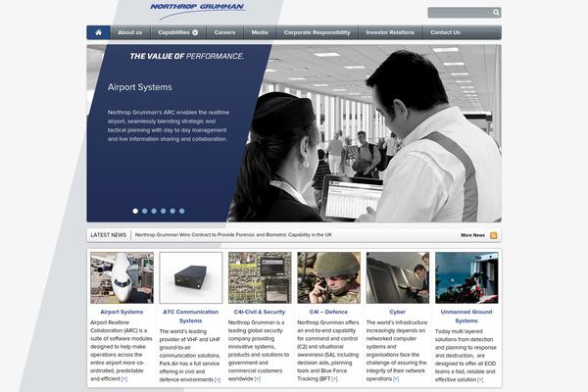
Task: Open the Unmanned Ground Systems title link
Action: (466, 317)
